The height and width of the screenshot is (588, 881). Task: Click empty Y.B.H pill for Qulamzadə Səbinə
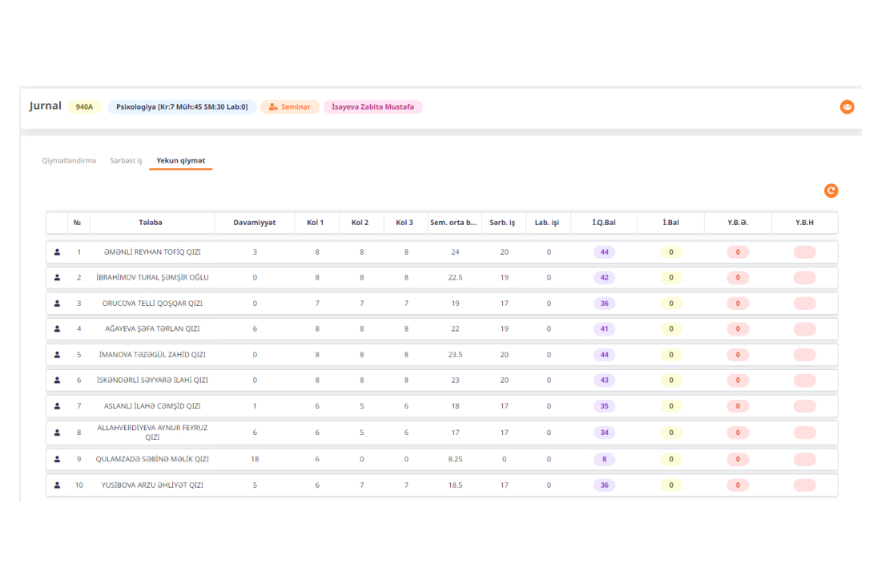point(804,459)
